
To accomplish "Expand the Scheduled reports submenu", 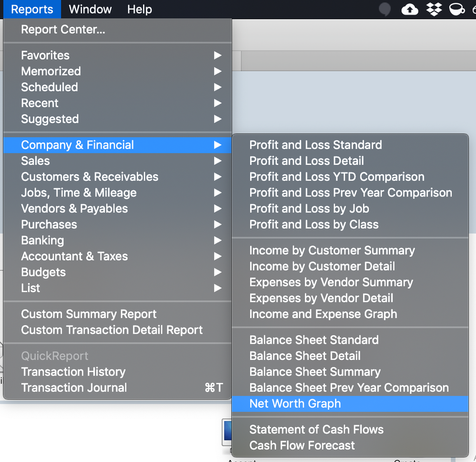I will click(118, 87).
